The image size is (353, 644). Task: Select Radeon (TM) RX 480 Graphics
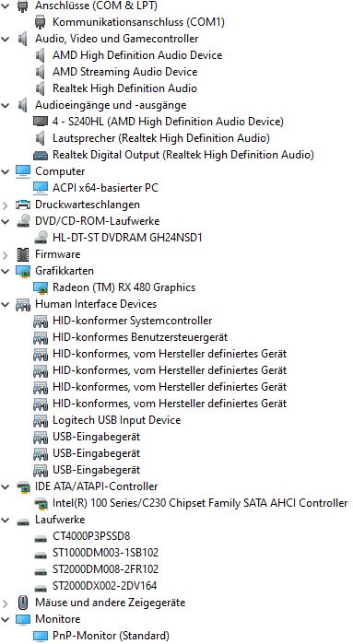pos(124,287)
